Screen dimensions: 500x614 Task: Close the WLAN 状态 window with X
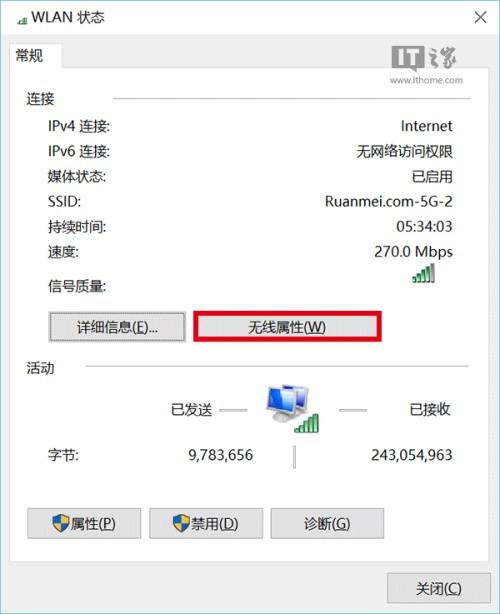[x=480, y=17]
